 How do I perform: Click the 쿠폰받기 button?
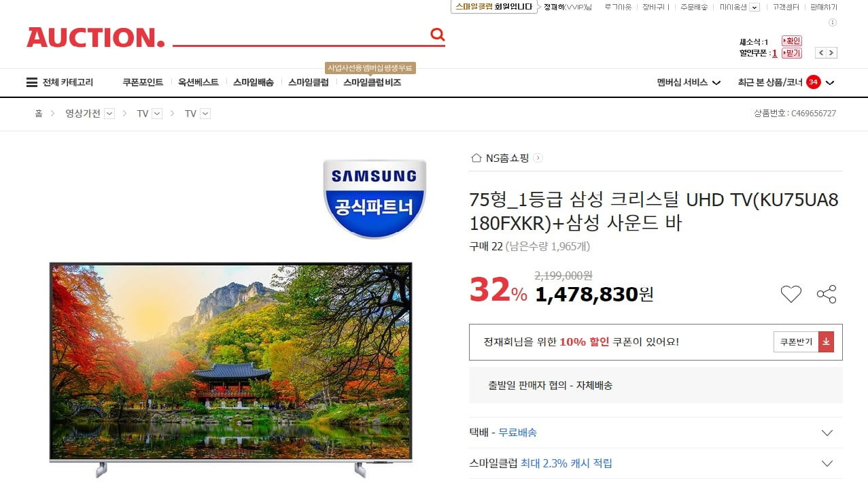(796, 342)
